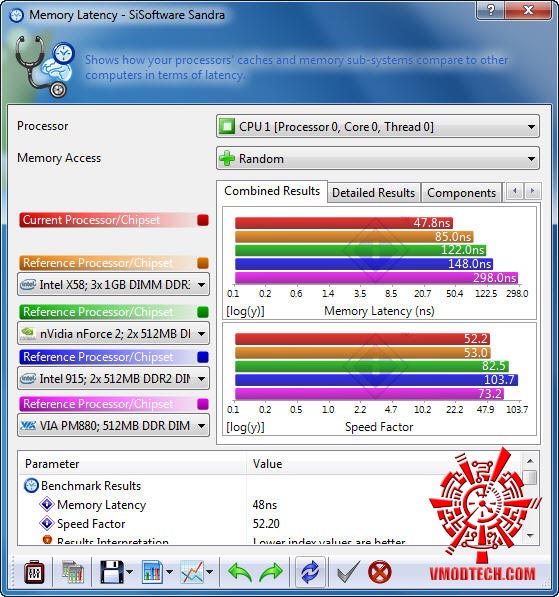Screen dimensions: 559x597
Task: Switch to the Components tab
Action: 462,193
